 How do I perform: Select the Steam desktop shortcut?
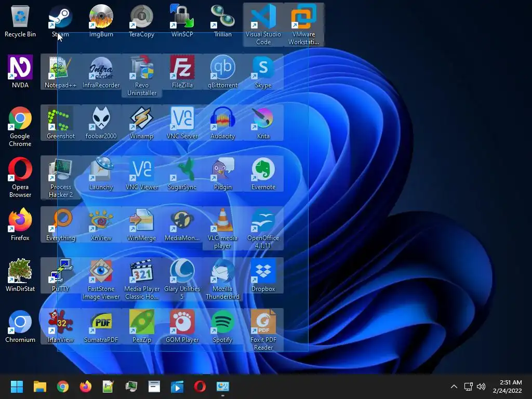coord(60,21)
